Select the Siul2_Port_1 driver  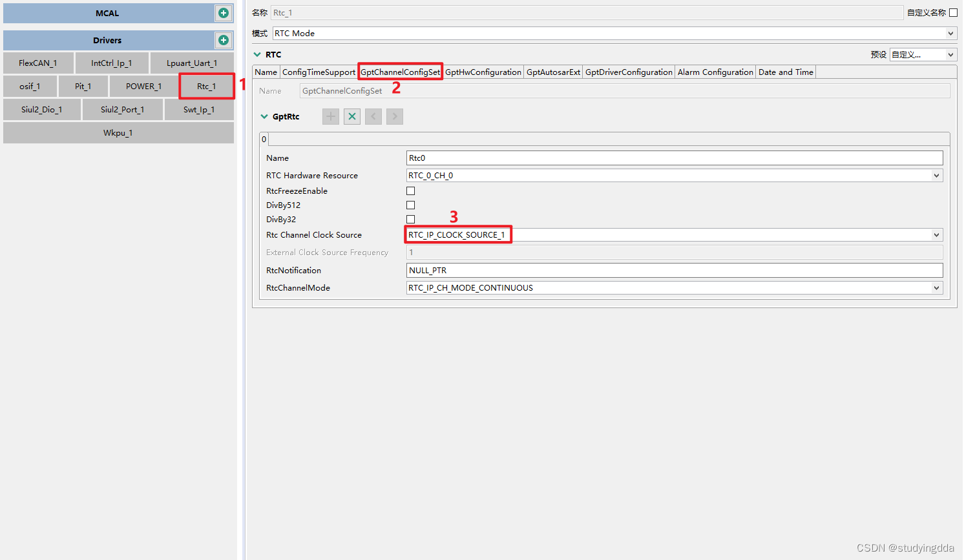pyautogui.click(x=123, y=110)
